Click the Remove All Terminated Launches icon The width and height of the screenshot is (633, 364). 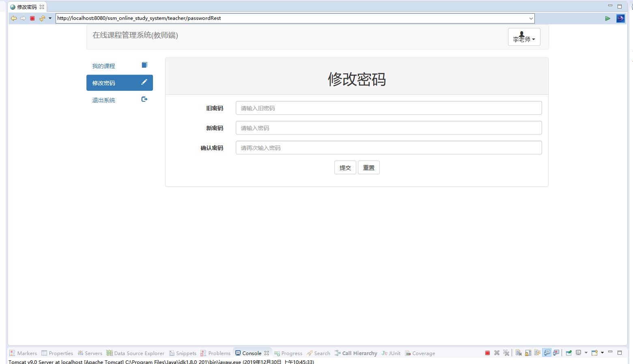coord(506,353)
